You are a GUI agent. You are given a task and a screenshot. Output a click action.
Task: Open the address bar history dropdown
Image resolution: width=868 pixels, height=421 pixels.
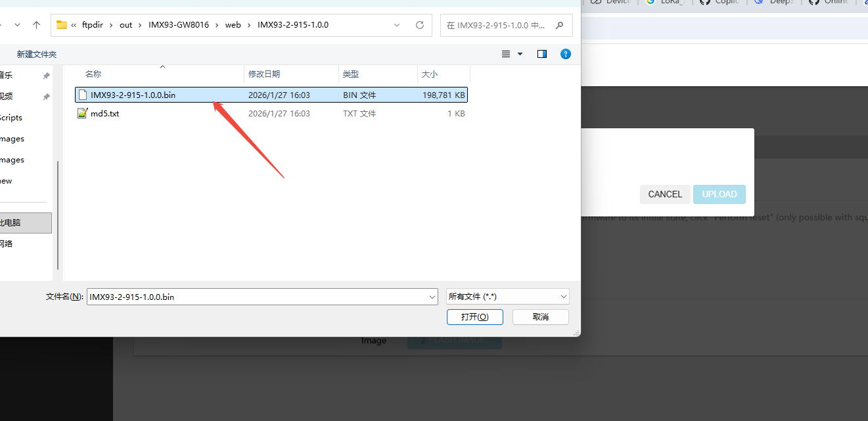[397, 25]
